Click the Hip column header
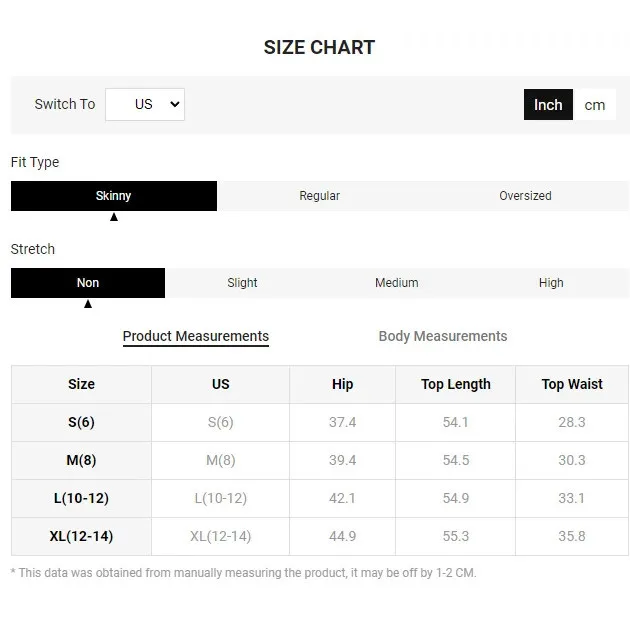The width and height of the screenshot is (630, 630). [x=342, y=385]
